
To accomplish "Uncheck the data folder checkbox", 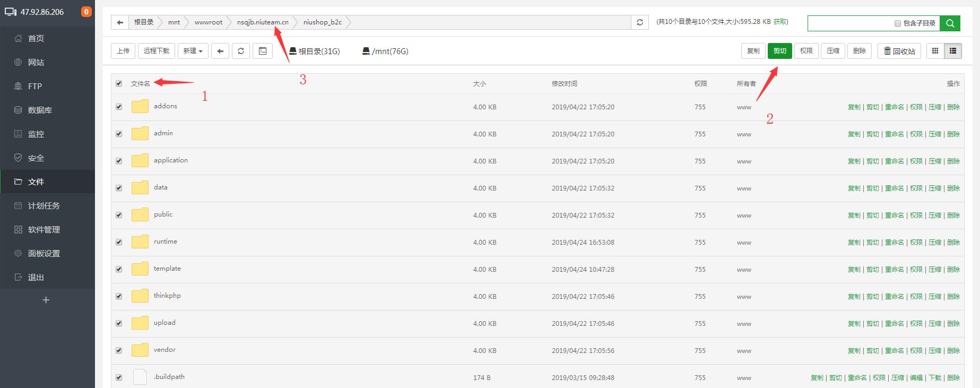I will [119, 188].
